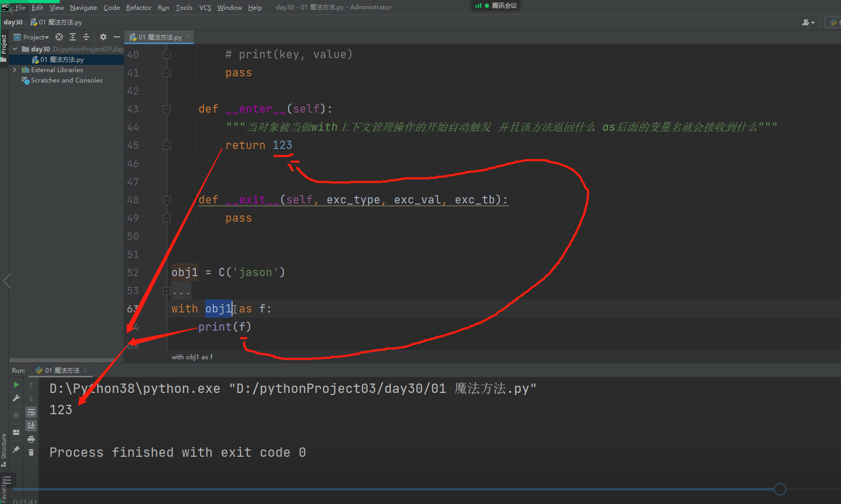
Task: Open run configuration wrench in Run panel
Action: coord(16,398)
